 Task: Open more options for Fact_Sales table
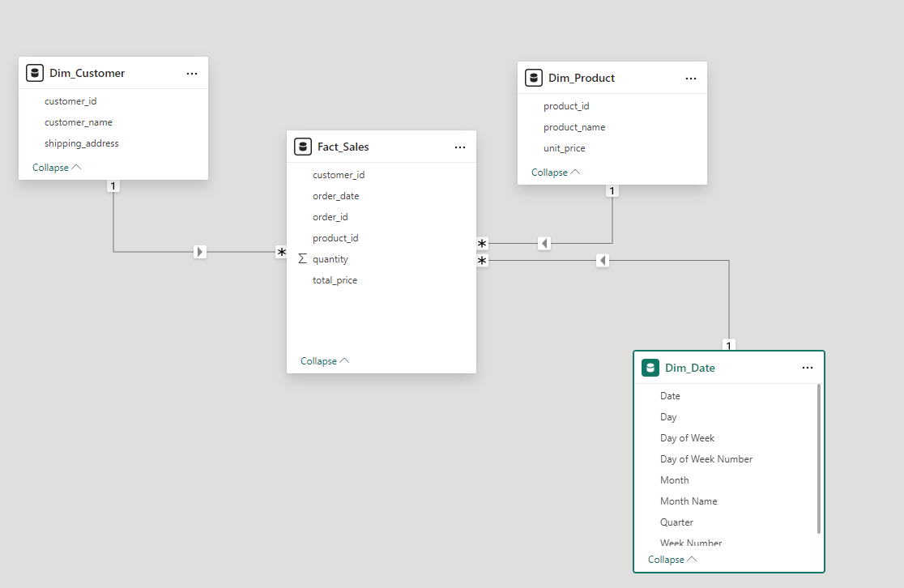click(460, 147)
